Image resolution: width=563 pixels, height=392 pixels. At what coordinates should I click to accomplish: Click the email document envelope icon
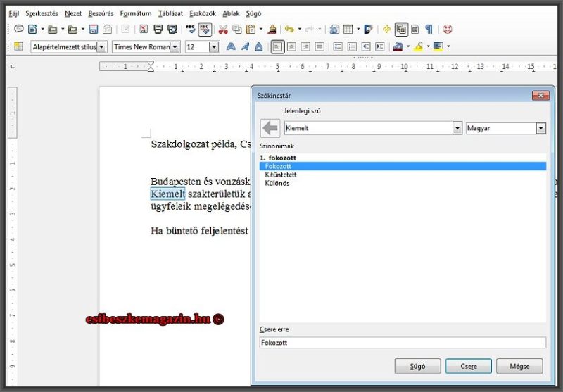[108, 29]
